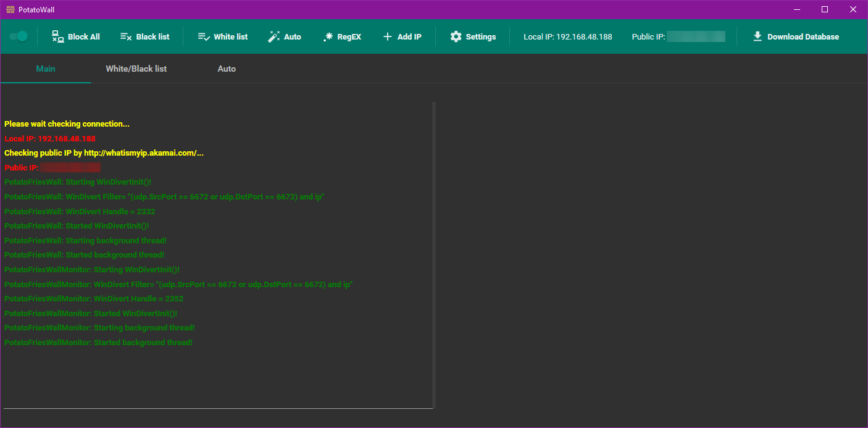This screenshot has height=428, width=868.
Task: Click 'PotatoFriesWallMonitor: Started background thread!' log line
Action: pyautogui.click(x=98, y=342)
